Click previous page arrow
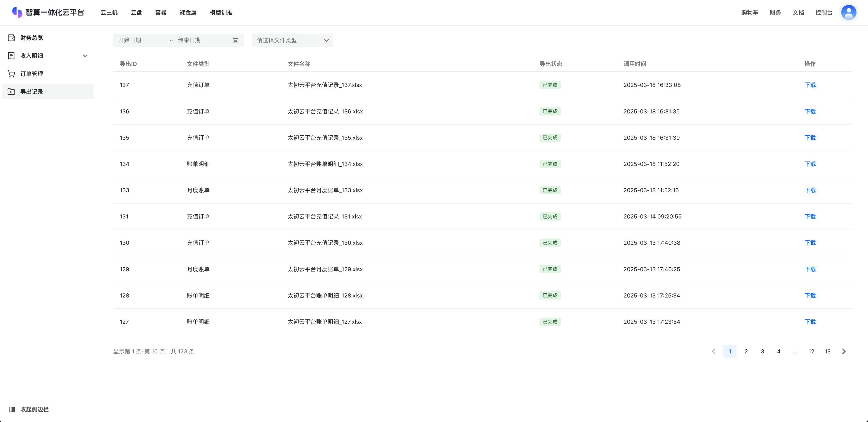Image resolution: width=868 pixels, height=422 pixels. click(713, 351)
